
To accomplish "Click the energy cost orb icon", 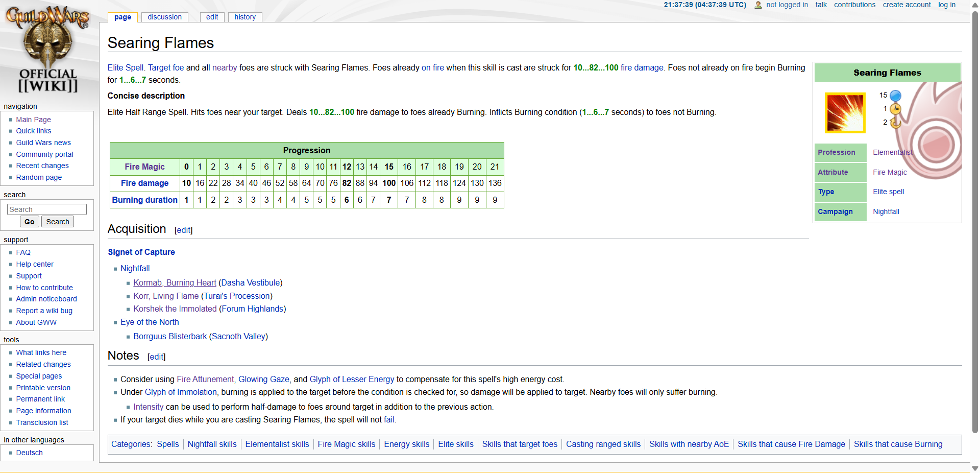I will [x=895, y=96].
